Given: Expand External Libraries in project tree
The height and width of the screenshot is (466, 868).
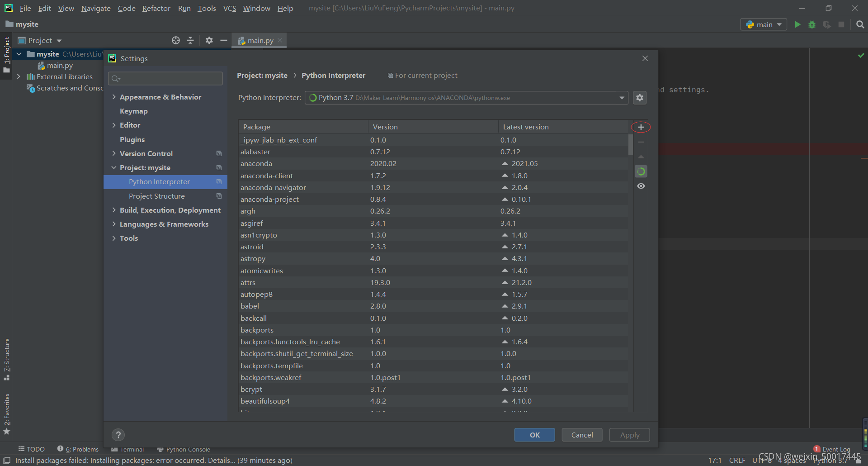Looking at the screenshot, I should [19, 76].
